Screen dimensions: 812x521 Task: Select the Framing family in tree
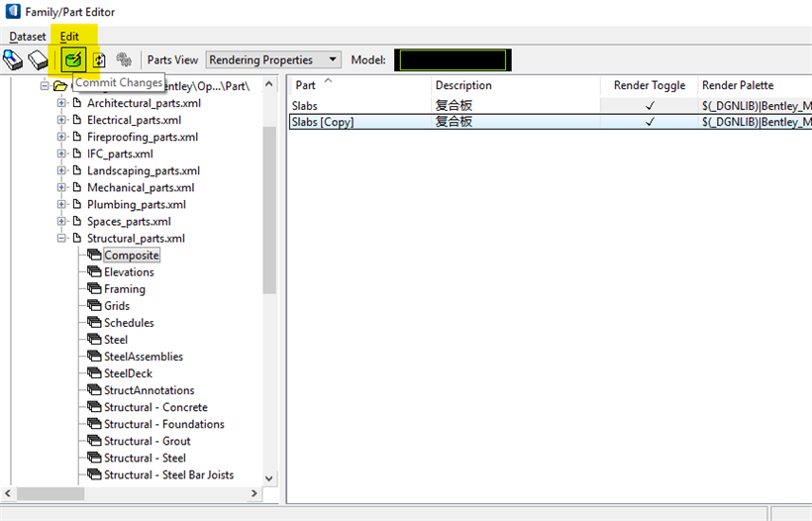click(125, 288)
